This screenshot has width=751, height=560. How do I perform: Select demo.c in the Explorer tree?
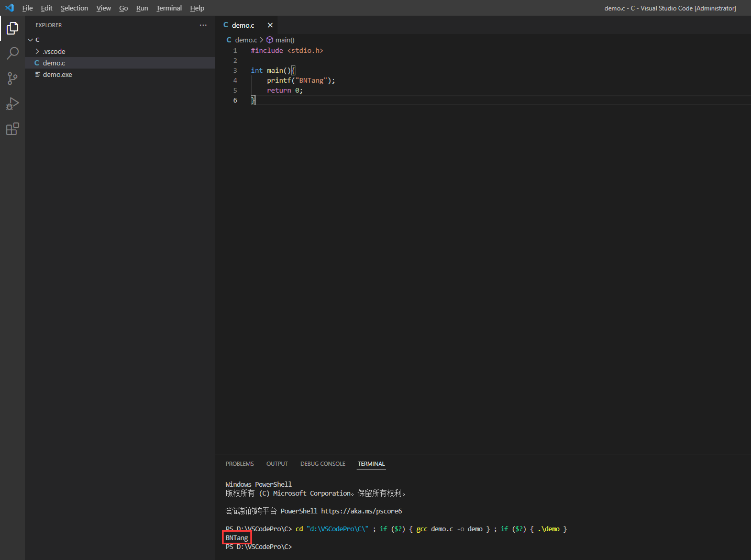click(x=120, y=63)
